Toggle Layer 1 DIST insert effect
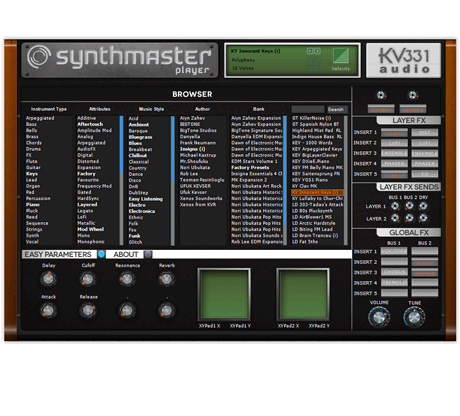Image resolution: width=460 pixels, height=416 pixels. [x=394, y=133]
